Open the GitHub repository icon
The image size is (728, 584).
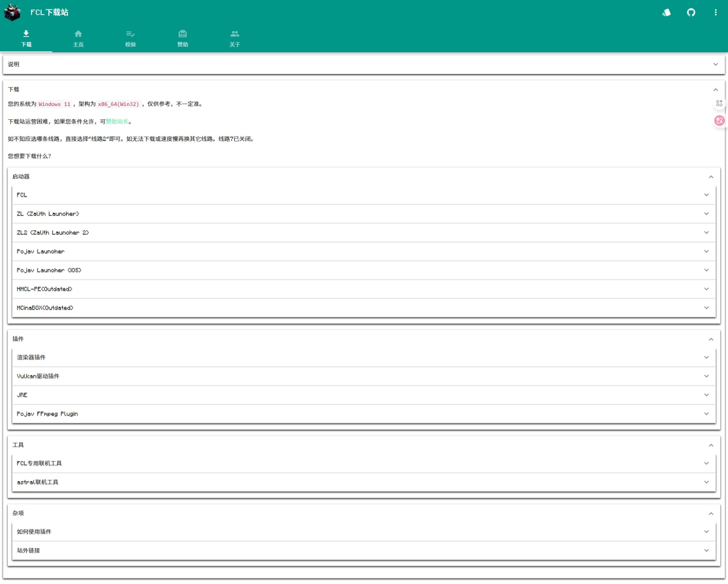pos(691,13)
